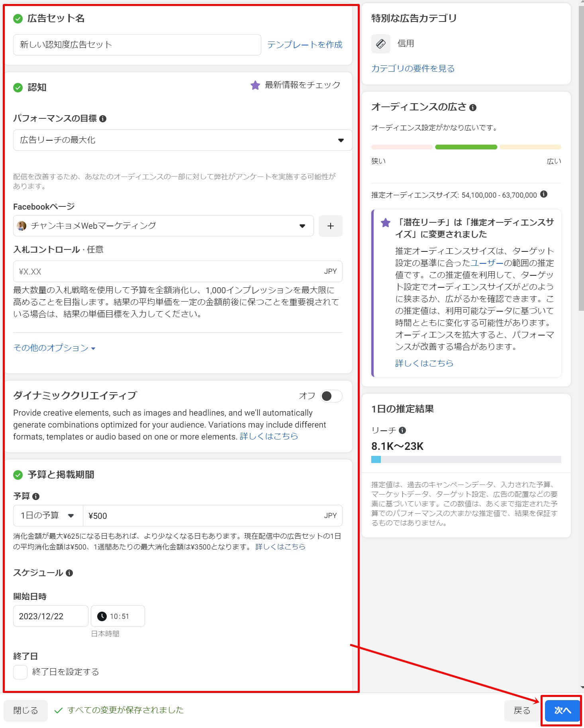Click info icon next to オーディエンスの広さ
The width and height of the screenshot is (584, 728).
(473, 108)
